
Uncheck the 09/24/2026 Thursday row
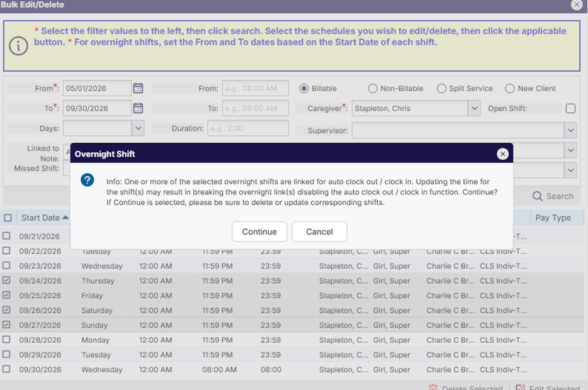(x=6, y=280)
